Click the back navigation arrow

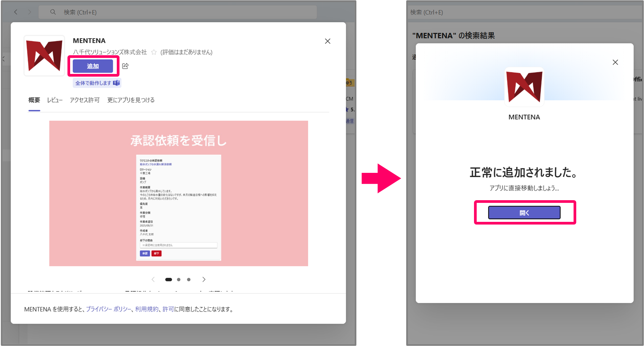click(x=16, y=12)
